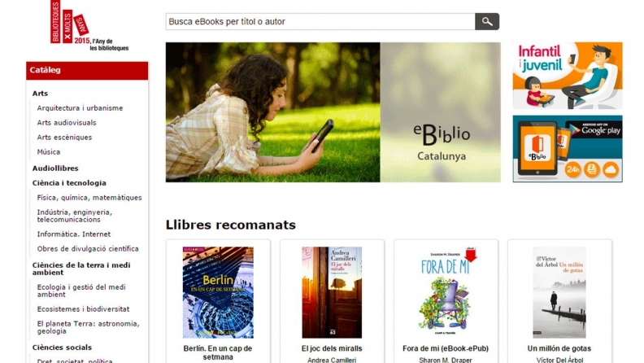Select the Arts category
The width and height of the screenshot is (644, 363).
point(41,94)
